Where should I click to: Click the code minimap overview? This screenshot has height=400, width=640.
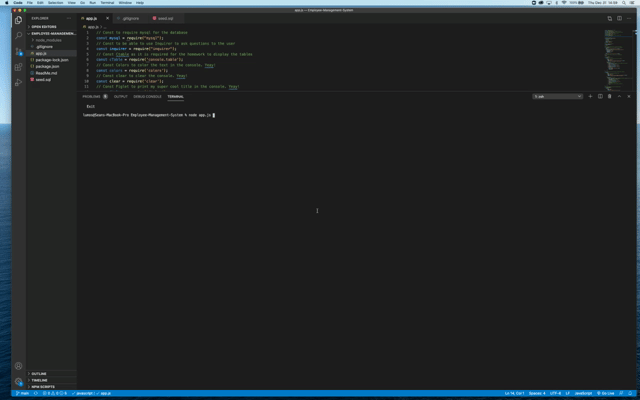[x=618, y=59]
